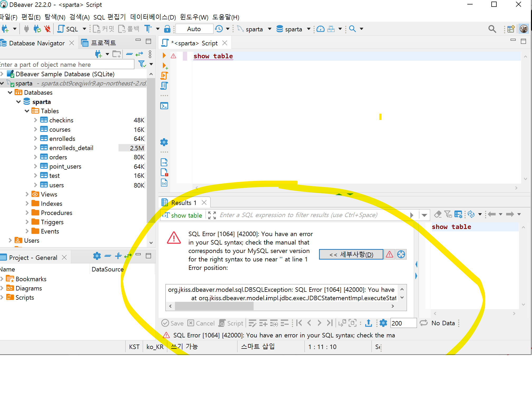Toggle Link with Editor in Project panel
Screen dimensions: 532x406
tap(128, 256)
